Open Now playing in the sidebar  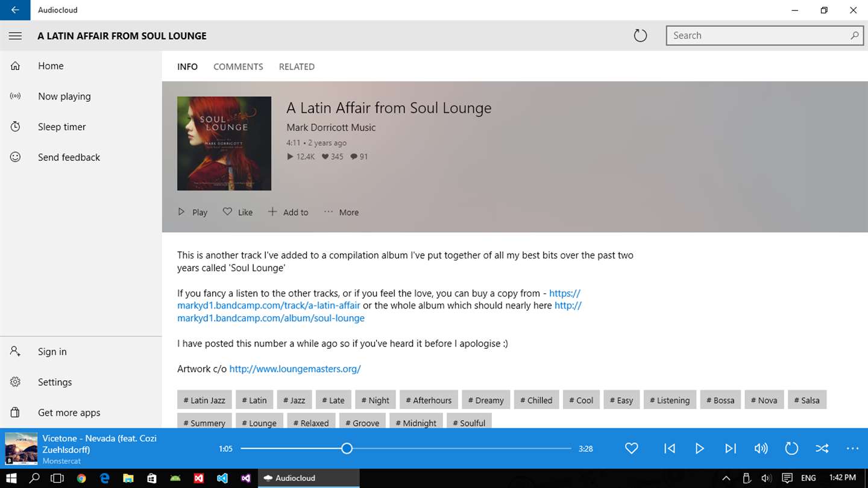[81, 96]
